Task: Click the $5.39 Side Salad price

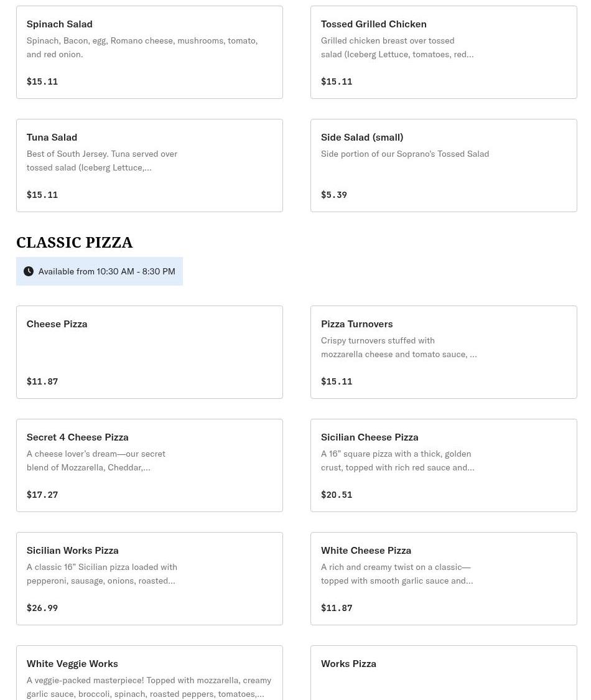Action: (334, 195)
